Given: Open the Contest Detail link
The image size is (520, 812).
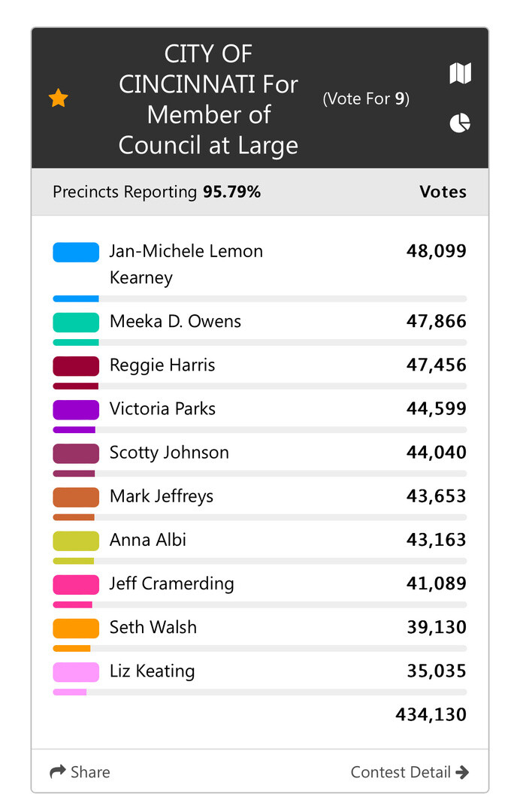Looking at the screenshot, I should point(410,772).
